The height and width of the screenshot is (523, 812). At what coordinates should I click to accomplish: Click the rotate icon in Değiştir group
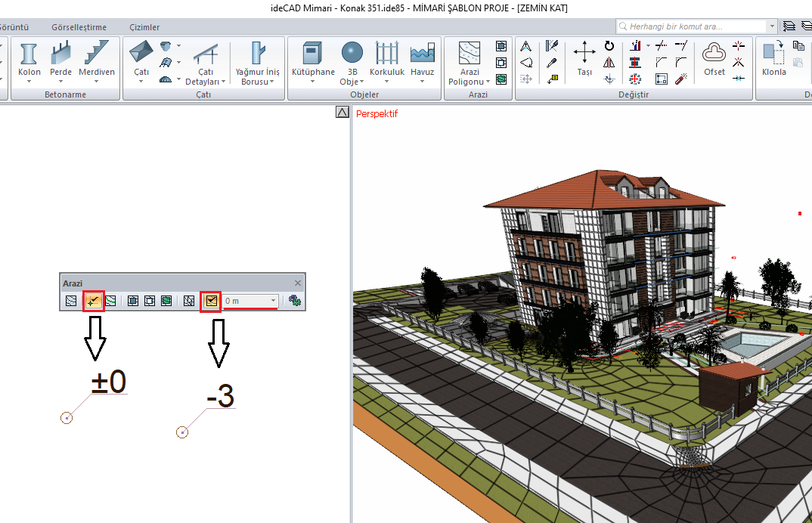(609, 46)
